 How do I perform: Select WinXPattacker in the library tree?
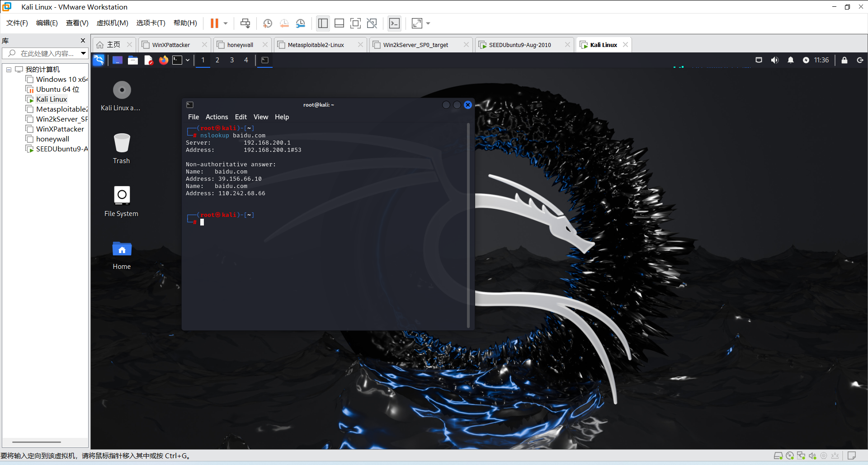(55, 129)
